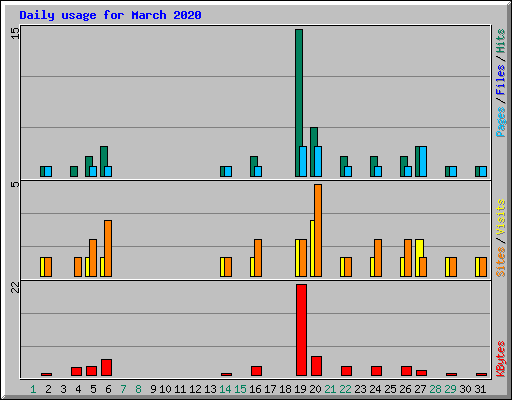
Task: Click the green "Hits" legend label
Action: [500, 41]
